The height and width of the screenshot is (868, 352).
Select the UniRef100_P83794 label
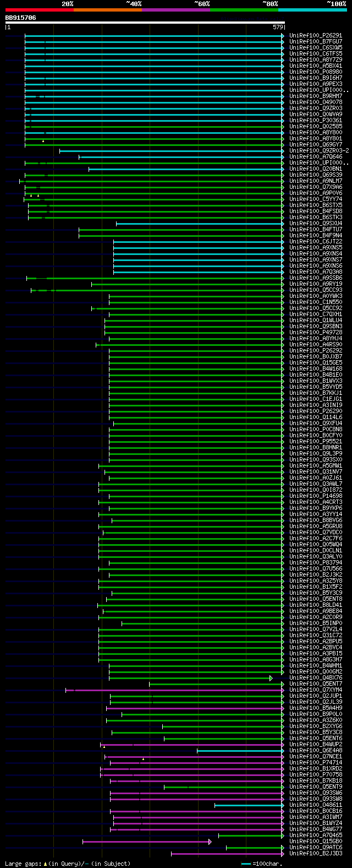tap(316, 562)
